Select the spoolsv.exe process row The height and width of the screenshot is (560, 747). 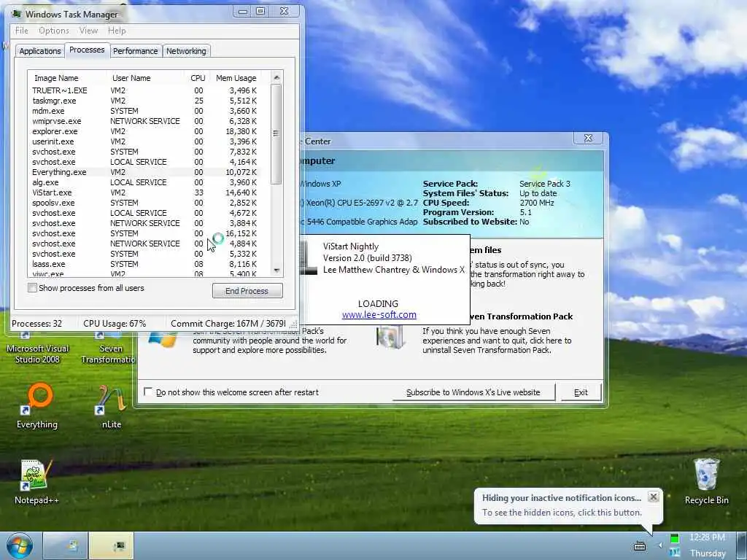tap(145, 203)
